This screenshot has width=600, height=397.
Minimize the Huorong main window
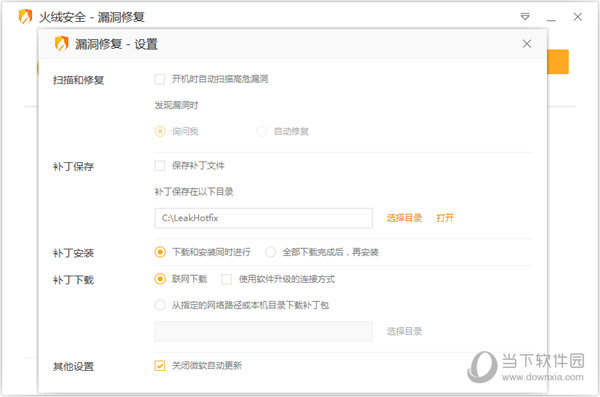pos(551,19)
